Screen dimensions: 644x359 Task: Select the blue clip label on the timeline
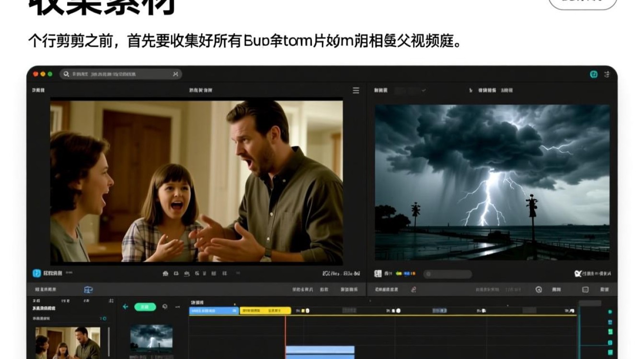pos(214,311)
